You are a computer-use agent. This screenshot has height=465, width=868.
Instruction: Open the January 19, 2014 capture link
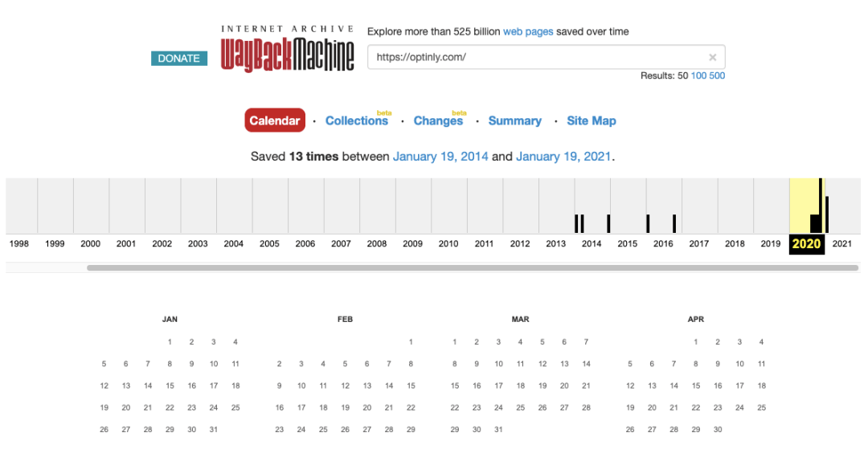[x=440, y=157]
